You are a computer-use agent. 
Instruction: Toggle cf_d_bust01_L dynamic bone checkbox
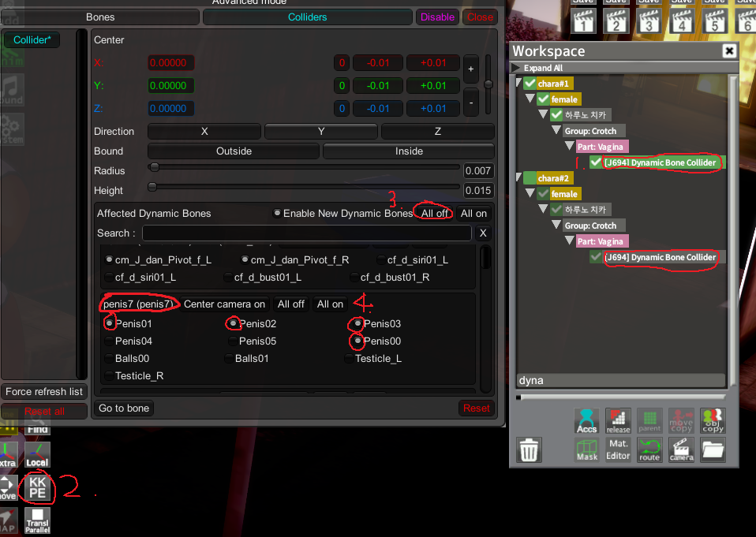tap(229, 278)
